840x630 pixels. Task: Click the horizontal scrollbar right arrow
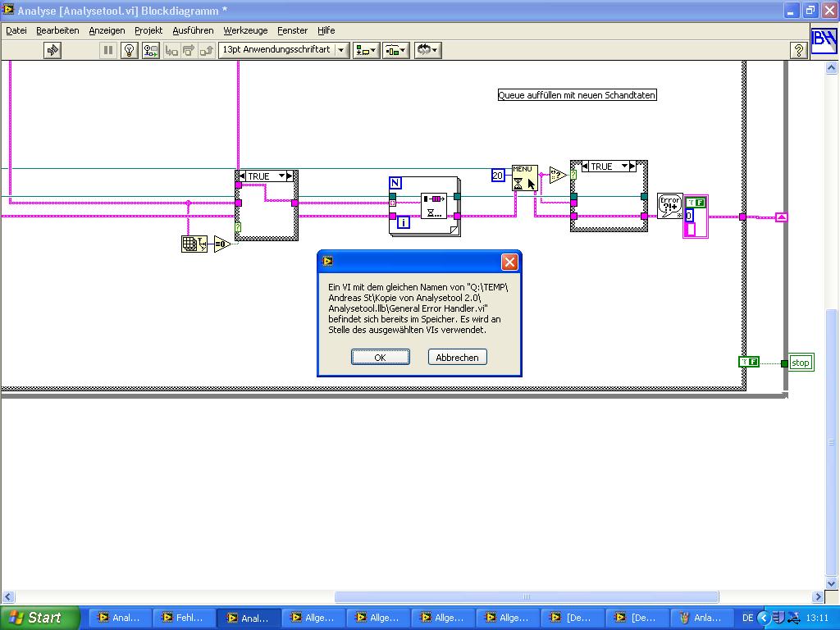point(818,597)
